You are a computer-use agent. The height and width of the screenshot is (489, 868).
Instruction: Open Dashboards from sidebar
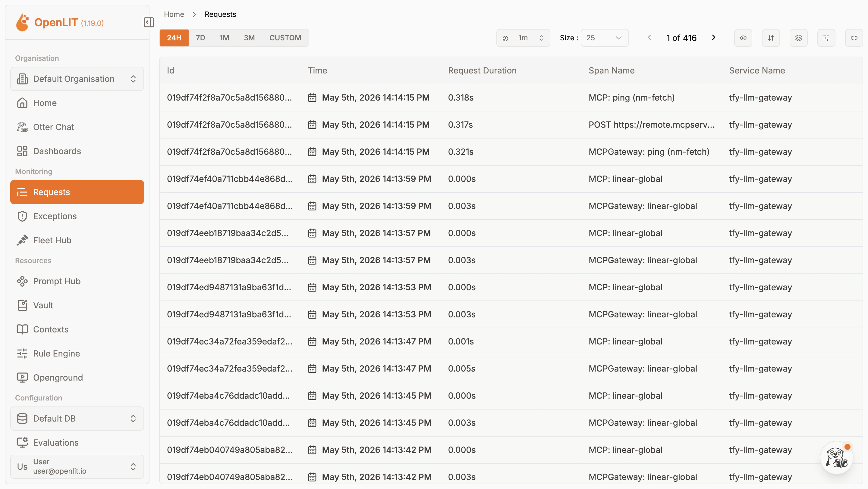click(77, 151)
